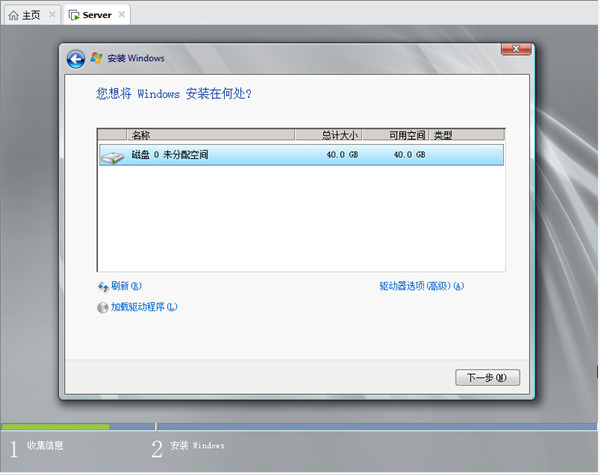Switch to the Server tab
The image size is (600, 475).
[x=97, y=15]
